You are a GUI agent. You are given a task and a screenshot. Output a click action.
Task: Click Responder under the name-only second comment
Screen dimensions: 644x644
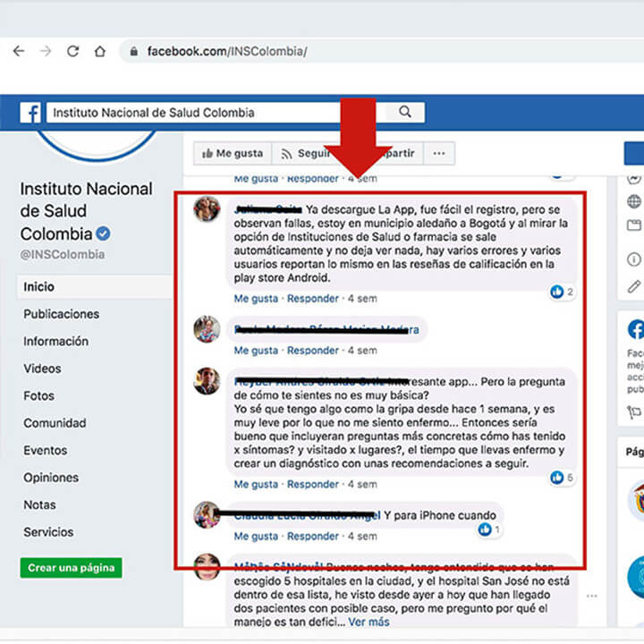[x=312, y=351]
